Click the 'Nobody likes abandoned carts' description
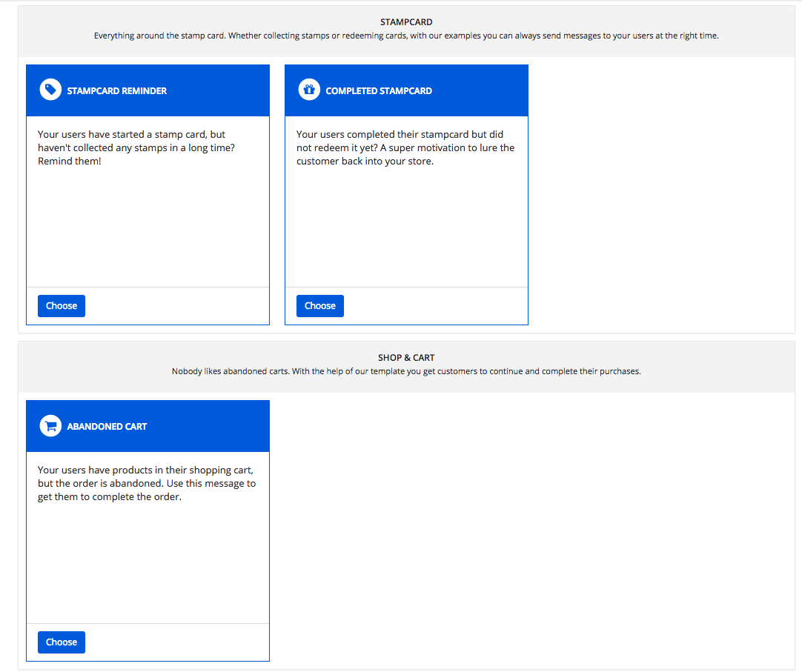The width and height of the screenshot is (802, 672). pyautogui.click(x=406, y=371)
